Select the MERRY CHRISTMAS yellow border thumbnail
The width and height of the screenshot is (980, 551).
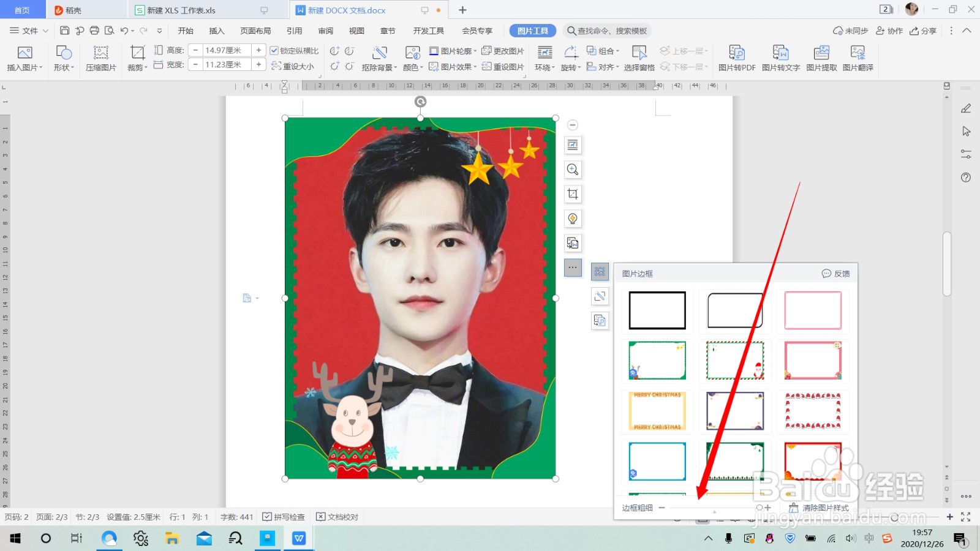point(657,411)
